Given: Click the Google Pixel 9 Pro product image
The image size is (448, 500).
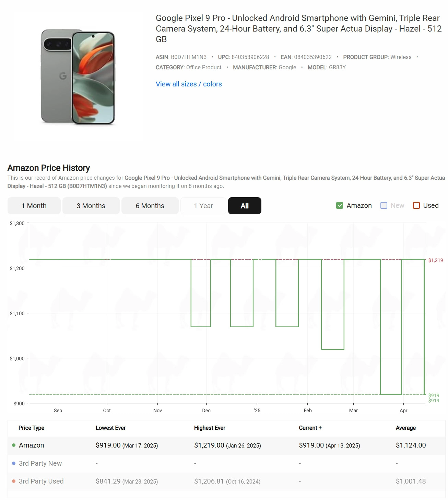Looking at the screenshot, I should [78, 77].
